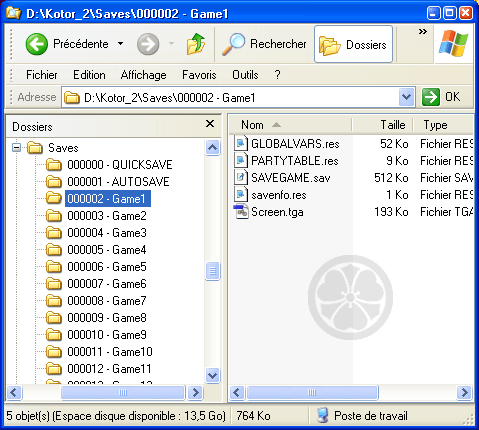Open the Affichage menu
The image size is (479, 430).
(143, 75)
